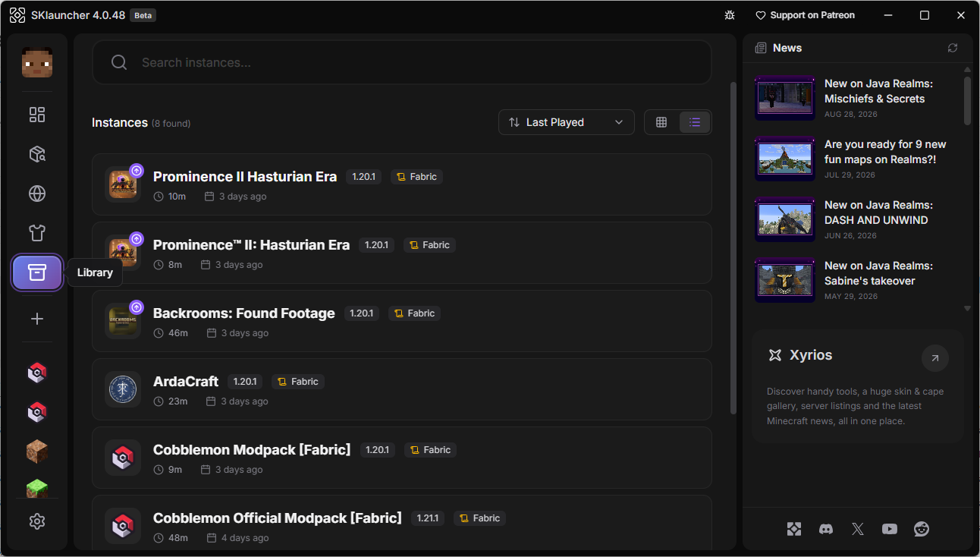This screenshot has width=980, height=557.
Task: Launch the grass block pinned instance
Action: click(37, 488)
